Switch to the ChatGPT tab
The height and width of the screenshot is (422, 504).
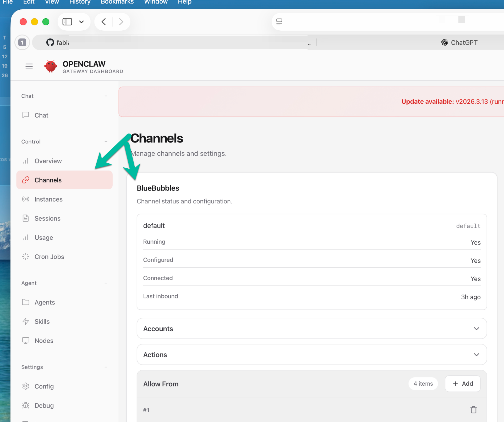point(460,42)
